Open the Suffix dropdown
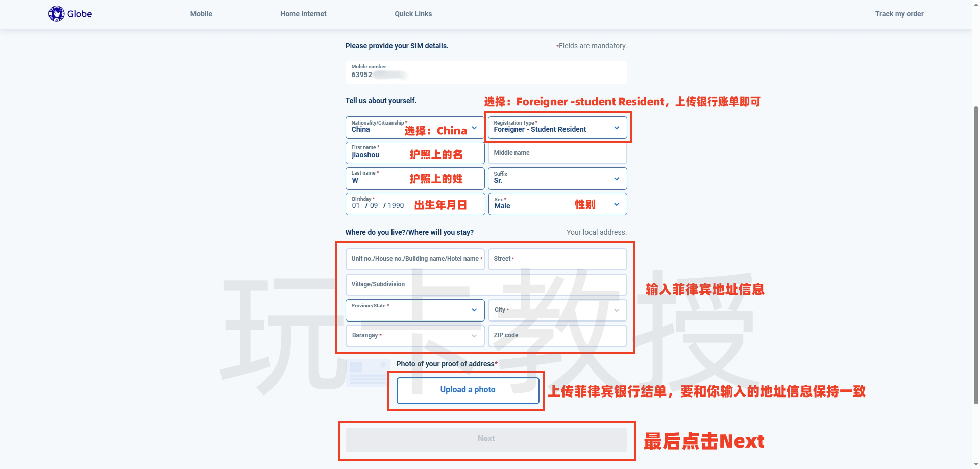The width and height of the screenshot is (980, 469). 557,179
